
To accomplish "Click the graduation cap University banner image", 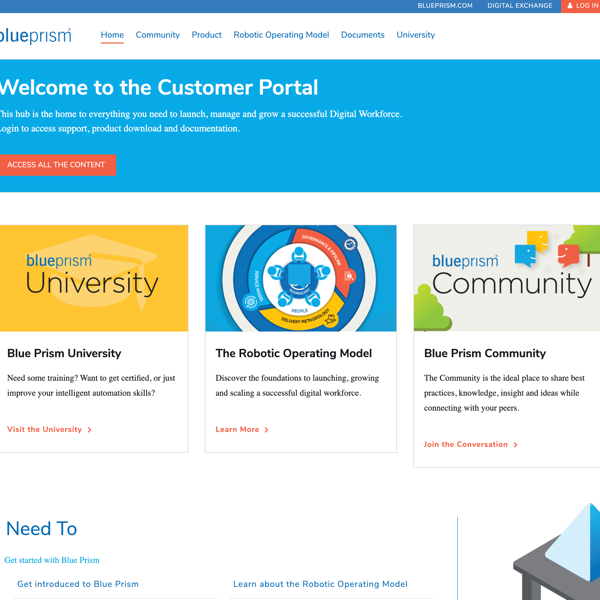I will pyautogui.click(x=92, y=278).
